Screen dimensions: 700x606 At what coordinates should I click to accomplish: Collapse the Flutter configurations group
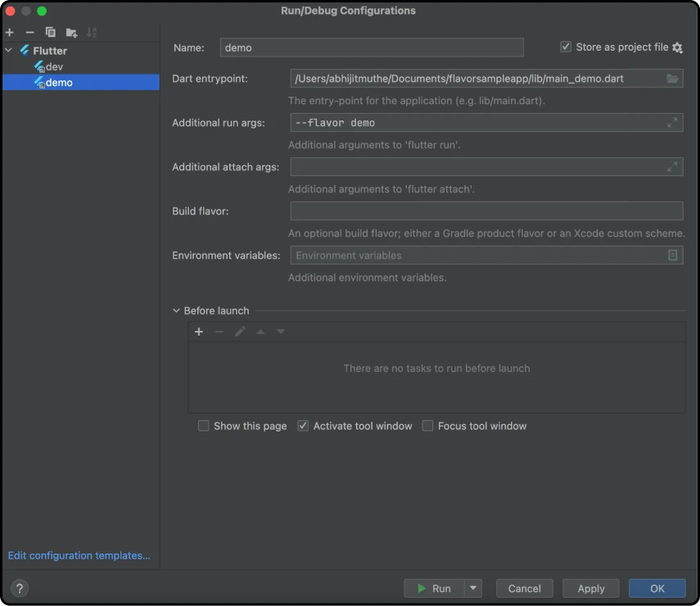pyautogui.click(x=8, y=50)
